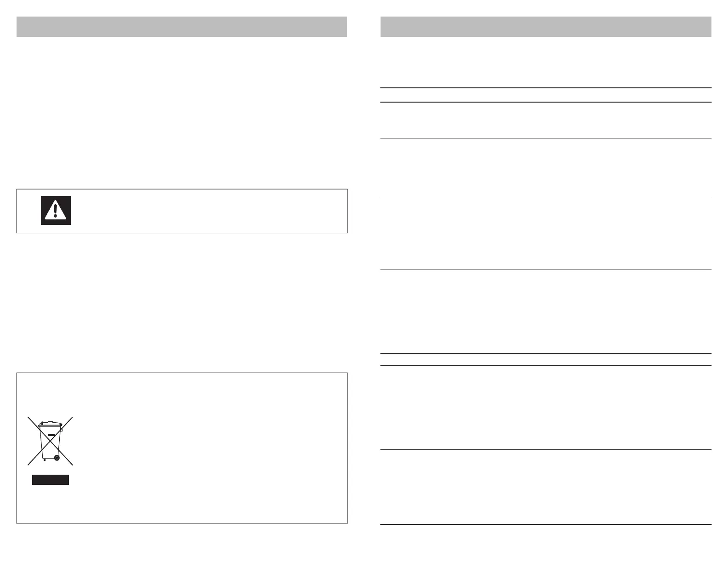
Task: Click the first body row under the table's top header
Action: click(x=546, y=120)
